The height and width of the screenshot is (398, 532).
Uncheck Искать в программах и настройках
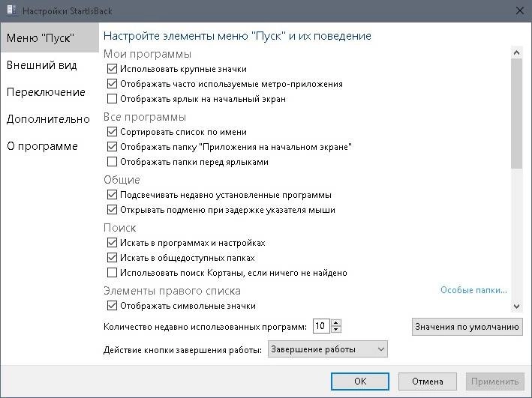pyautogui.click(x=112, y=243)
